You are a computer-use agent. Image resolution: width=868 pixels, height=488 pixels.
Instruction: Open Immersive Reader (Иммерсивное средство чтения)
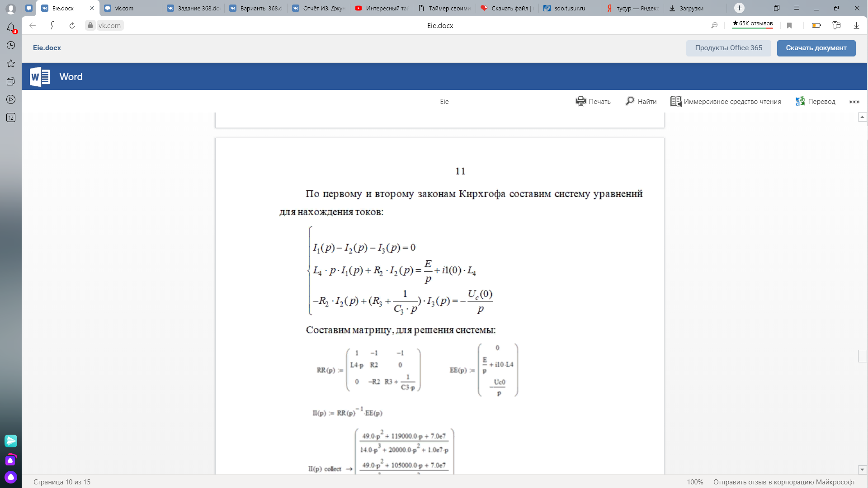coord(726,101)
